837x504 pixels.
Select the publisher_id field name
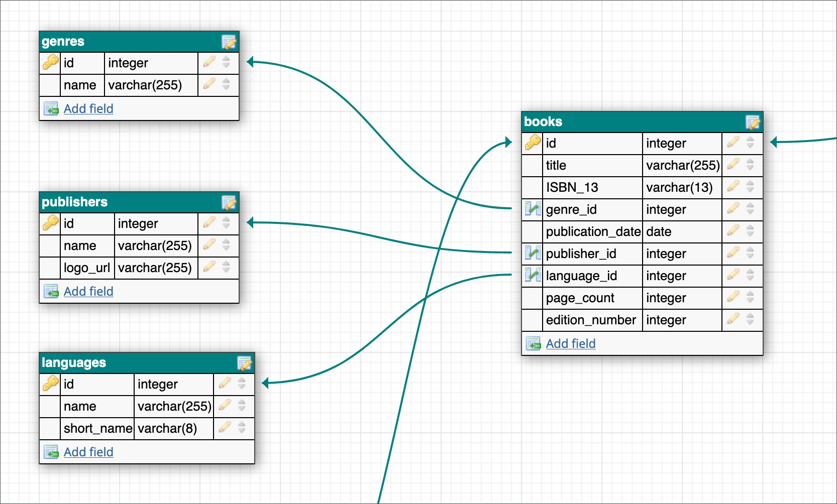581,254
